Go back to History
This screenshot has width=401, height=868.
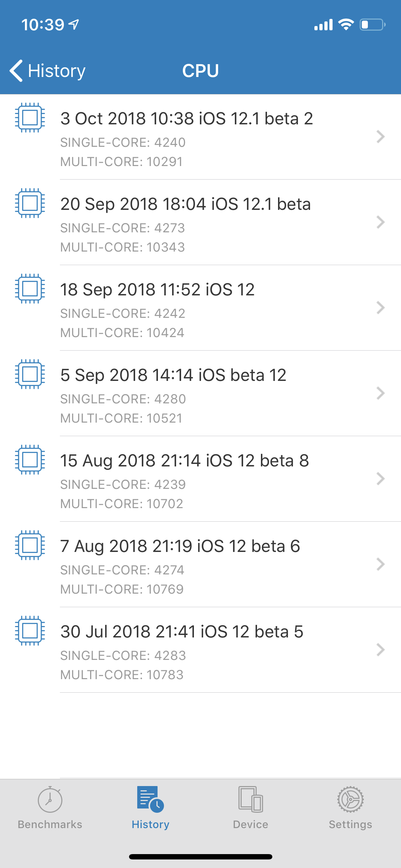pos(48,71)
